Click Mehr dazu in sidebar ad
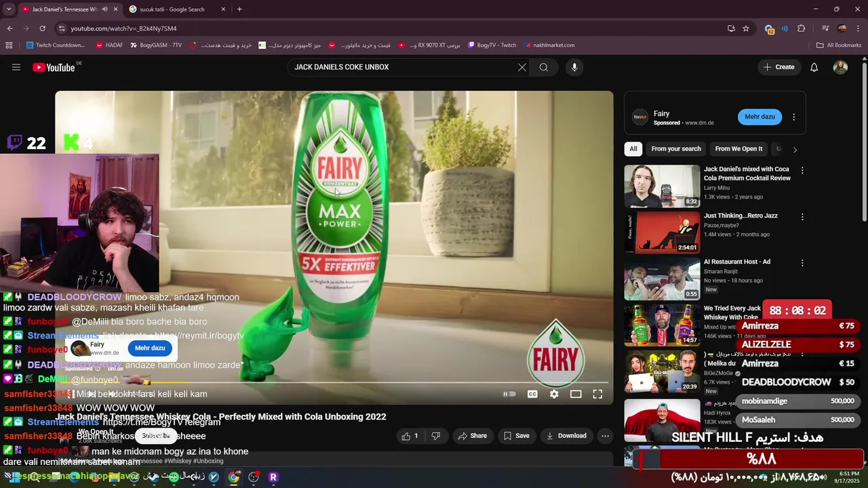This screenshot has width=868, height=488. [x=759, y=117]
